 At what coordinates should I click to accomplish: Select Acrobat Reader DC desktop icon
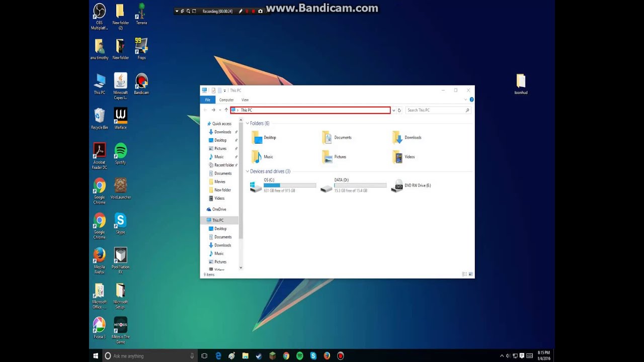point(99,156)
